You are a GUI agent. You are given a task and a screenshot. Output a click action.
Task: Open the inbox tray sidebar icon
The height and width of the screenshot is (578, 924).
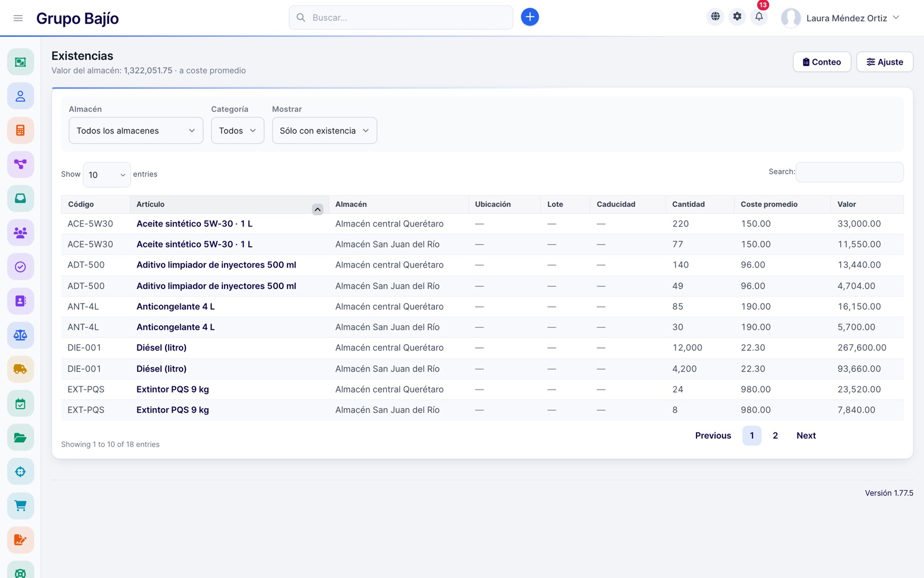(20, 198)
